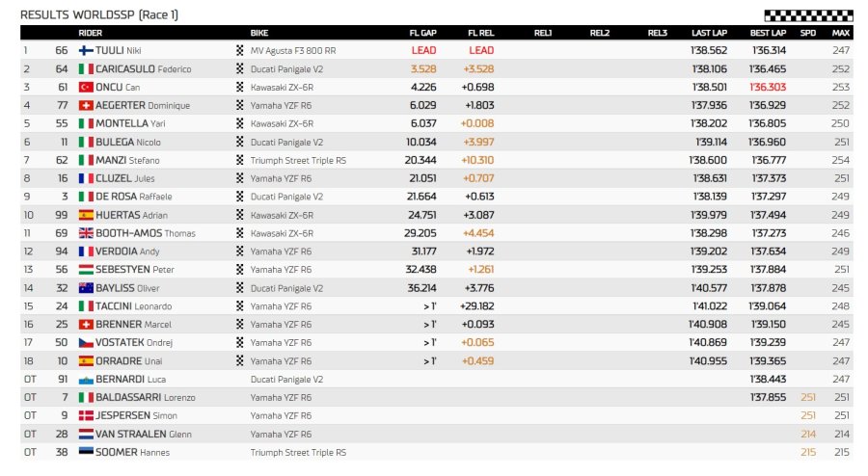868x476 pixels.
Task: Sort by the BIKE column header
Action: click(x=259, y=33)
